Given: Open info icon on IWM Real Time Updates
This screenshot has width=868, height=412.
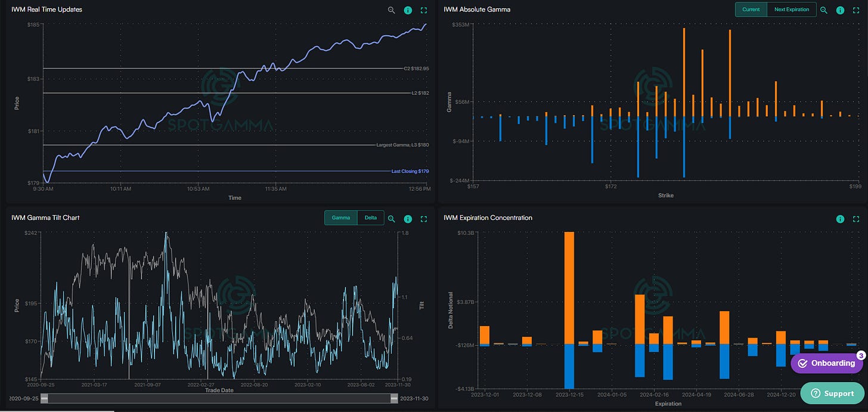Looking at the screenshot, I should [x=408, y=10].
